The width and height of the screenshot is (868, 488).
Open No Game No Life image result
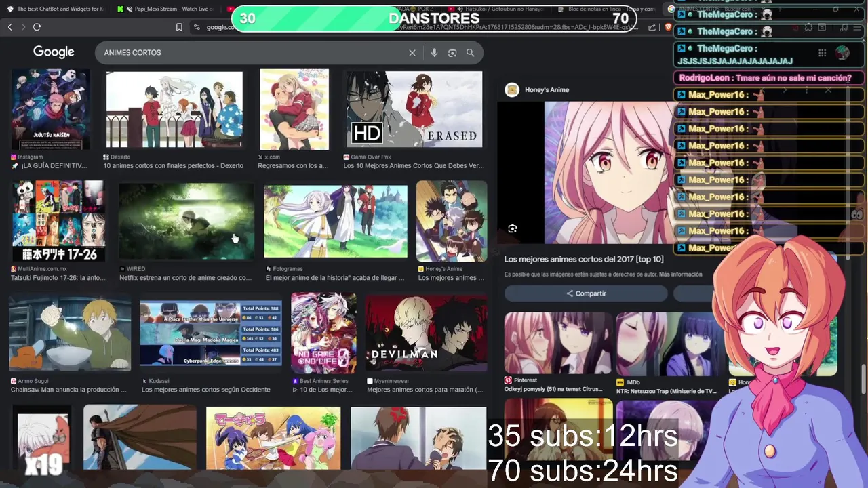323,333
